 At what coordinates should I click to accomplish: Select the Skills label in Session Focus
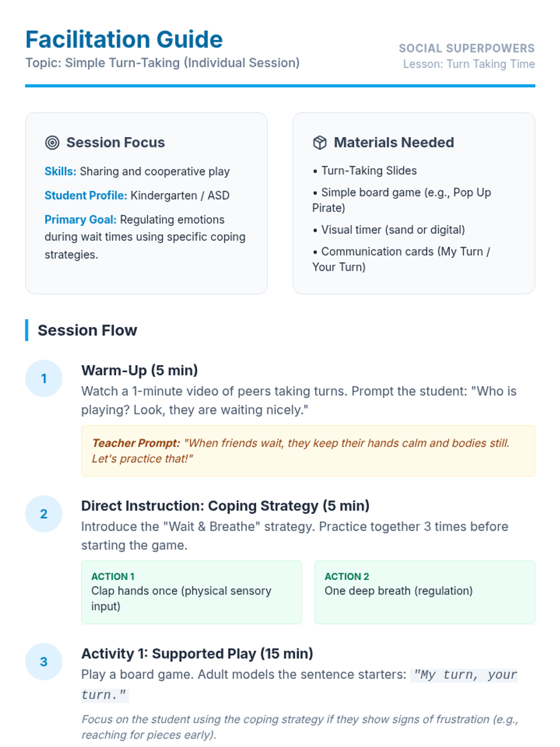click(x=60, y=171)
